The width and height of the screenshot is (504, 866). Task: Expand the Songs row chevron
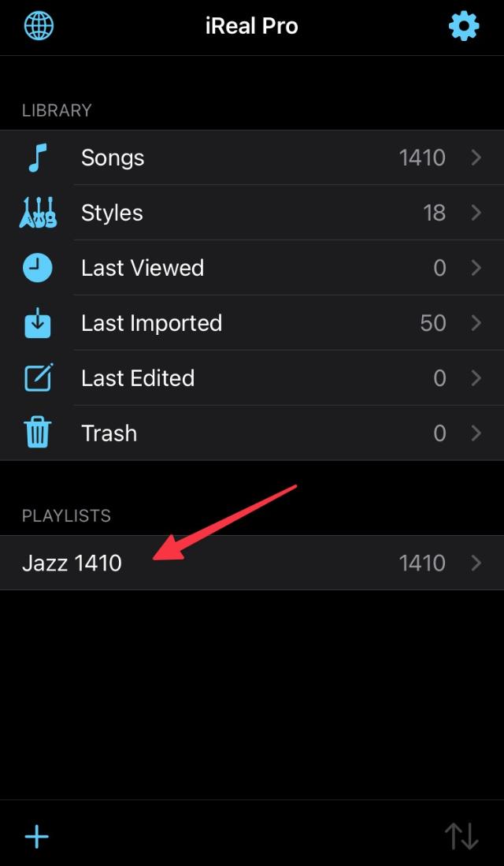[x=476, y=157]
